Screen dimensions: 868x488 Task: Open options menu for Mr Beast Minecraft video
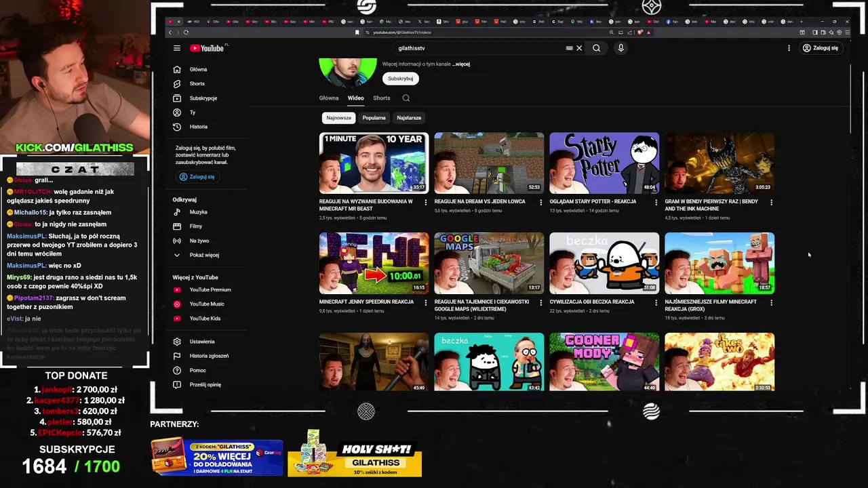[x=426, y=202]
